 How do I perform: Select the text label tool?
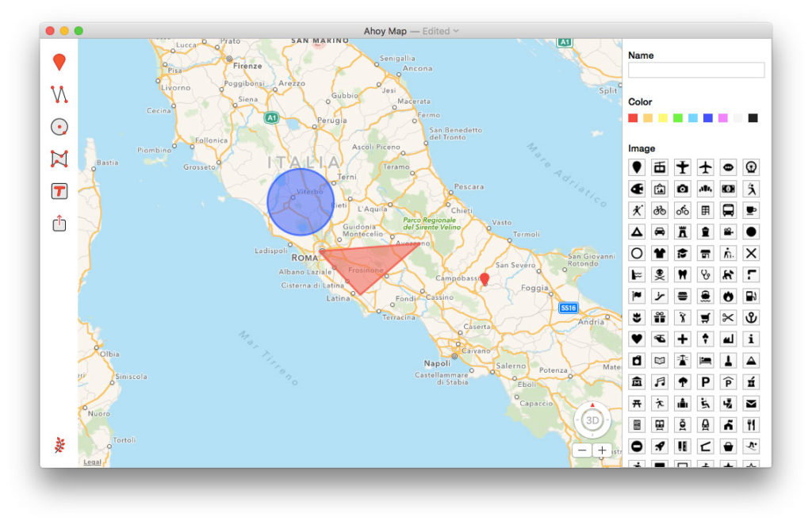pyautogui.click(x=59, y=191)
